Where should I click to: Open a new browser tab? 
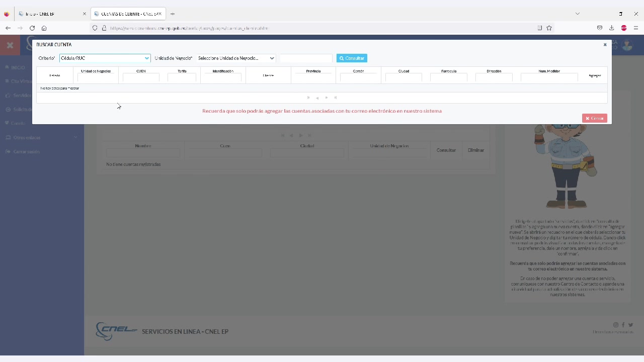pos(173,14)
